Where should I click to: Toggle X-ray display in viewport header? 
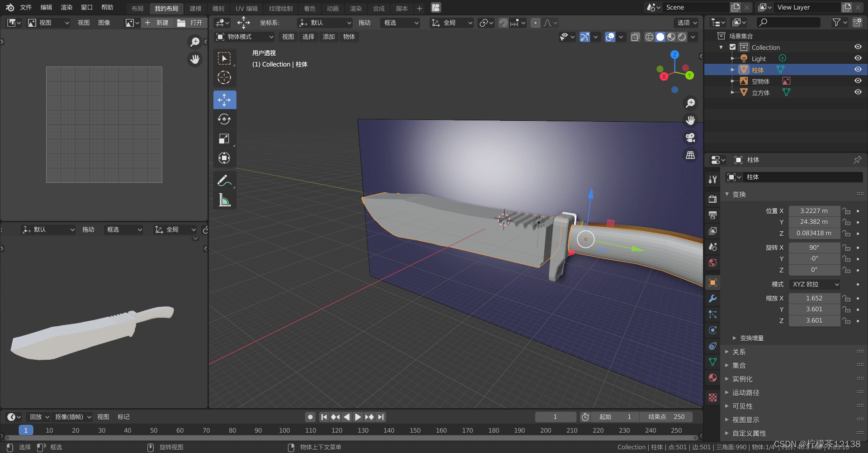point(635,37)
